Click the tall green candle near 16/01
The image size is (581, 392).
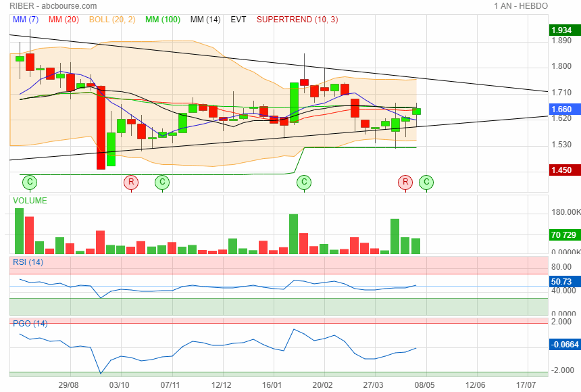pos(294,102)
